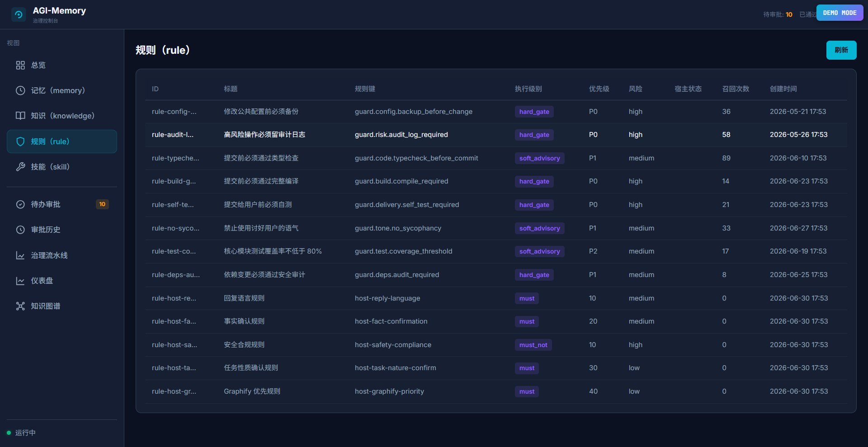Select row ID rule-deps-au...
Image resolution: width=868 pixels, height=447 pixels.
(x=175, y=275)
